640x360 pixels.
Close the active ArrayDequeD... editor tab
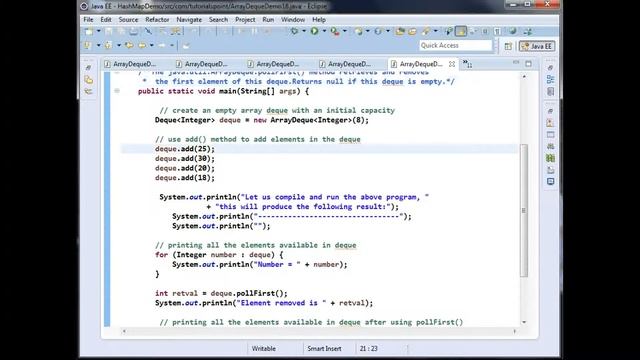pos(452,64)
